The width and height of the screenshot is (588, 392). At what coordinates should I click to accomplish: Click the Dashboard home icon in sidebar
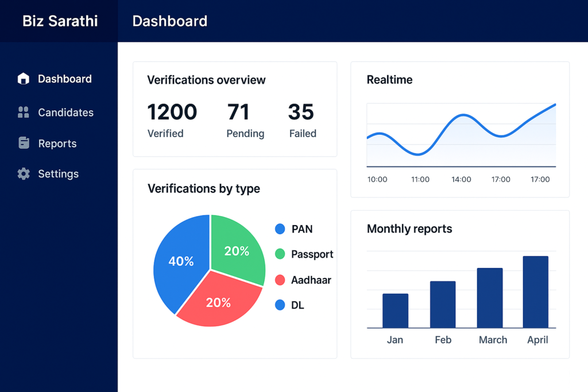[24, 79]
